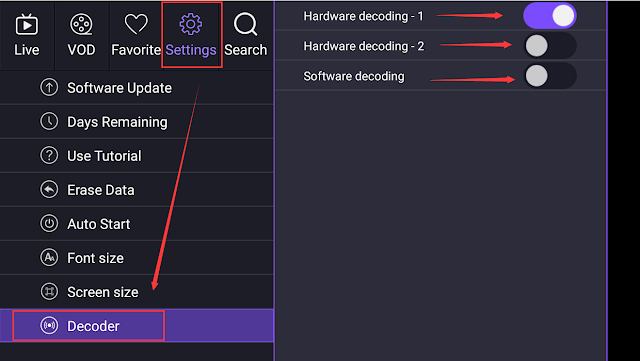Screen dimensions: 640x361
Task: Click the Erase Data back-arrow icon
Action: (49, 189)
